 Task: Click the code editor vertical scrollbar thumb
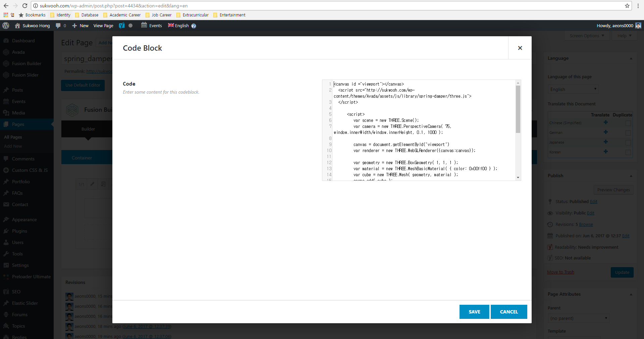[518, 109]
